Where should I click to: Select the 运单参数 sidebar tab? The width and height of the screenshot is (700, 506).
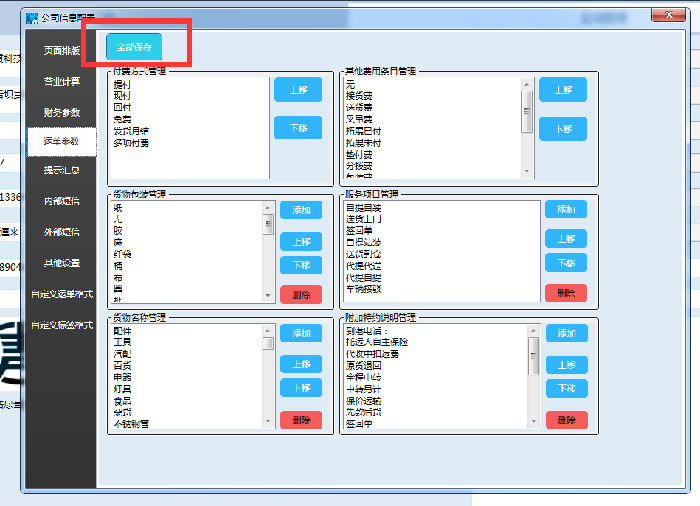pos(61,141)
